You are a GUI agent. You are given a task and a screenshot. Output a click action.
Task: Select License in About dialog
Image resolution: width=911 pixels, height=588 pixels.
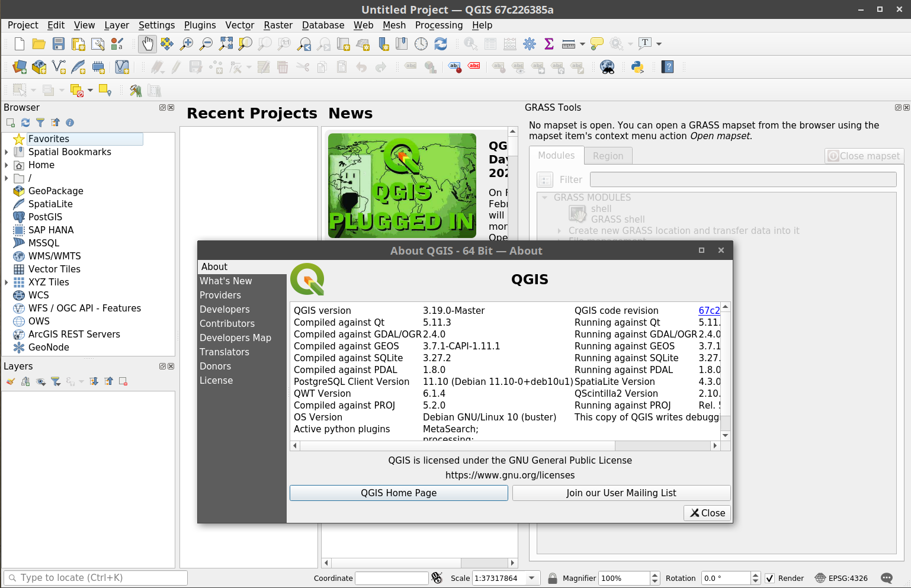pyautogui.click(x=216, y=380)
